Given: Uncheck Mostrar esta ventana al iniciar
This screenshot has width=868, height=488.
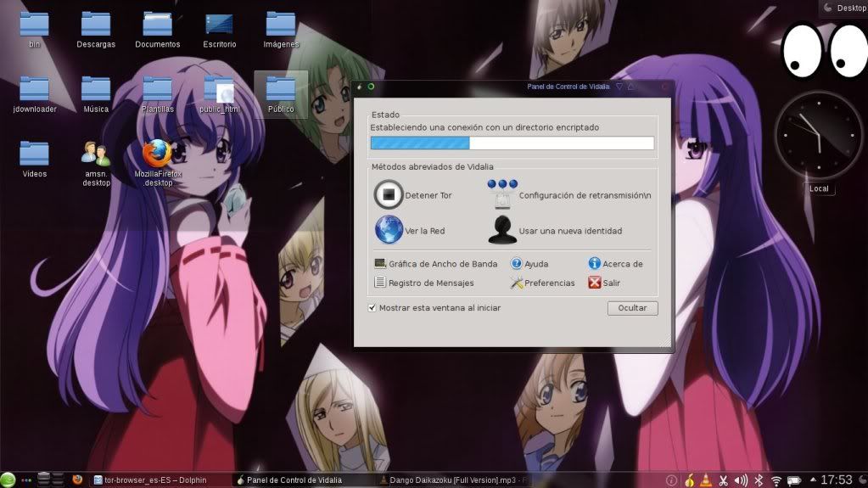Looking at the screenshot, I should click(x=372, y=308).
